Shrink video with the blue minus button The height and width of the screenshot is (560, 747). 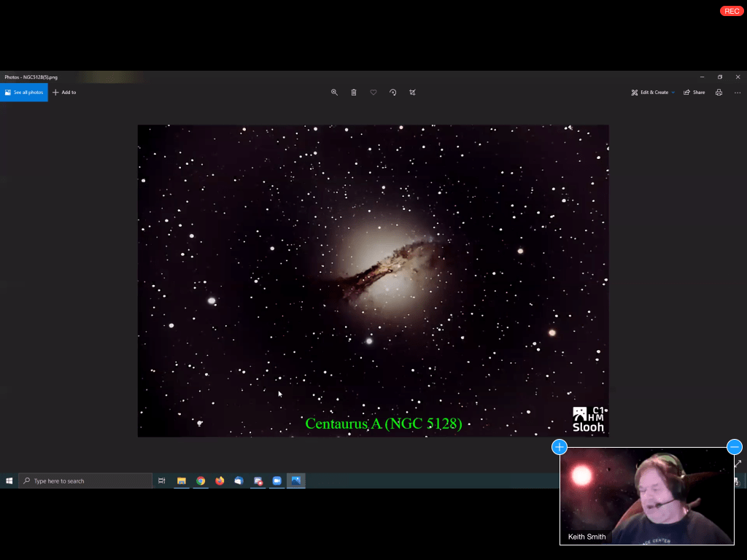[x=735, y=447]
